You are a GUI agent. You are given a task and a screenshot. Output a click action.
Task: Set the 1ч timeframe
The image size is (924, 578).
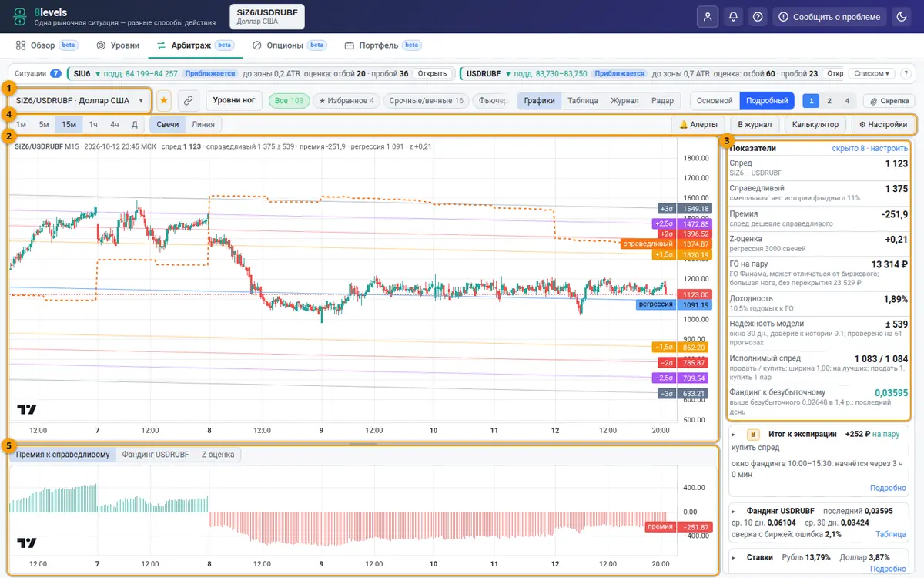click(93, 124)
